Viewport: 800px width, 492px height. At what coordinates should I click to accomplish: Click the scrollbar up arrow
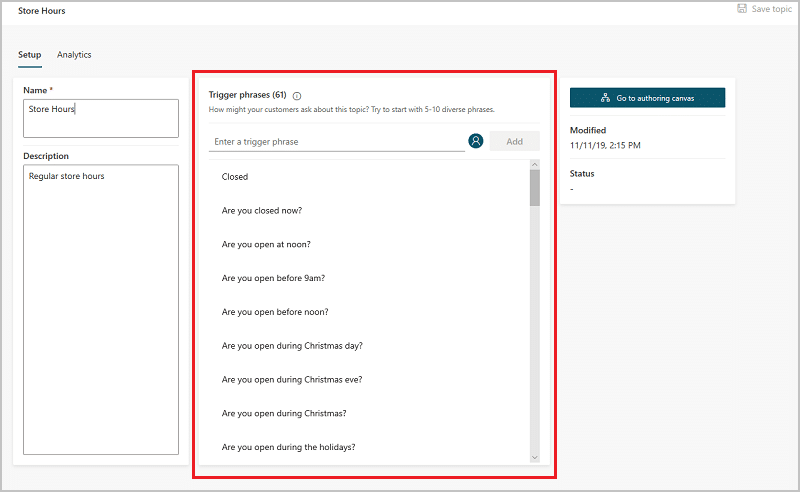535,164
